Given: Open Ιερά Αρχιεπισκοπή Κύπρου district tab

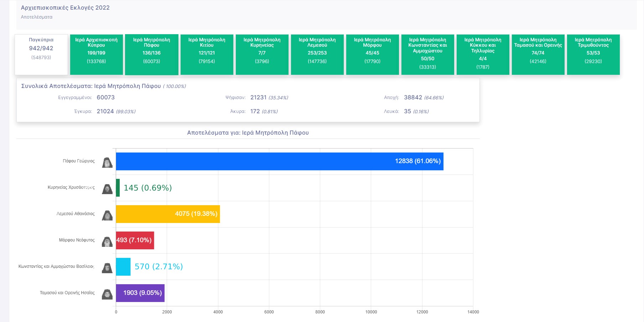Looking at the screenshot, I should 97,54.
